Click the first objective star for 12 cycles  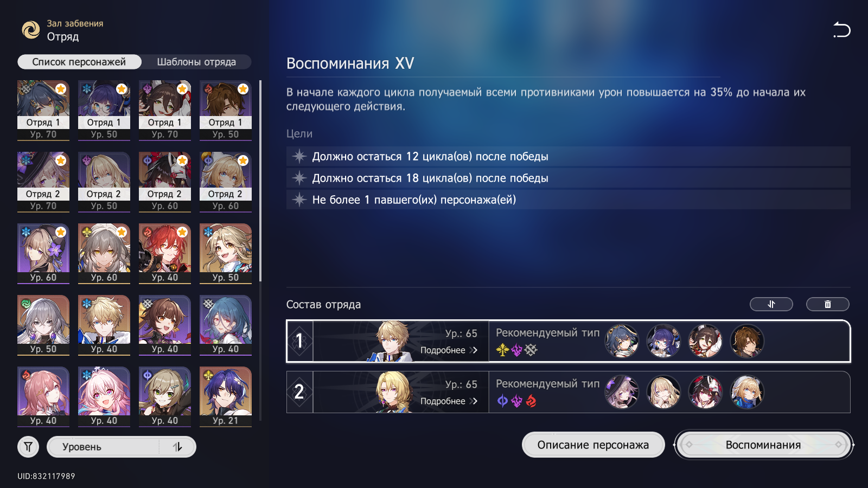click(x=299, y=156)
